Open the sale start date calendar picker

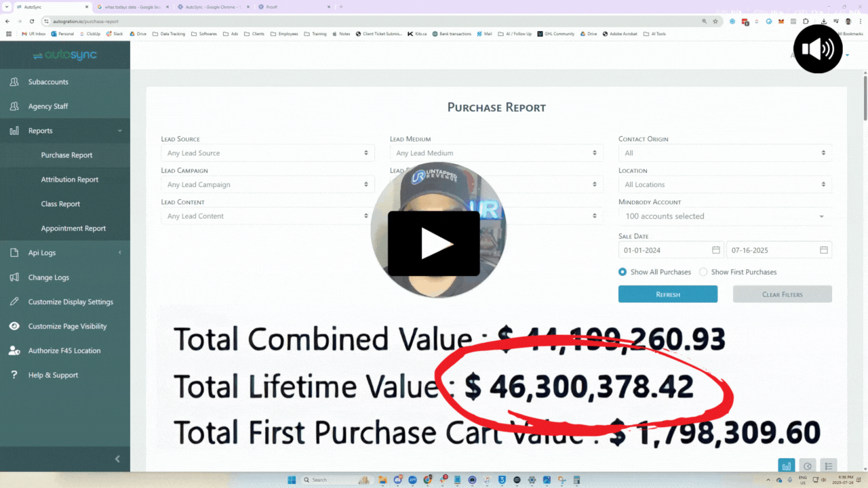(x=716, y=249)
